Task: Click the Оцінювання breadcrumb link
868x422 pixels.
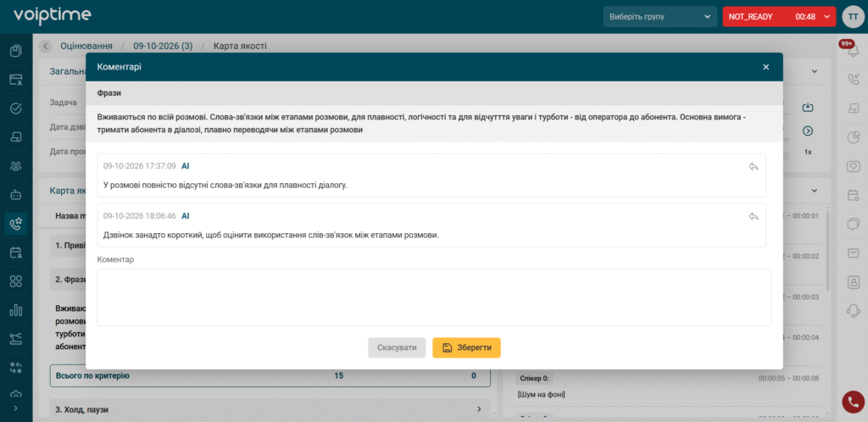Action: point(86,46)
